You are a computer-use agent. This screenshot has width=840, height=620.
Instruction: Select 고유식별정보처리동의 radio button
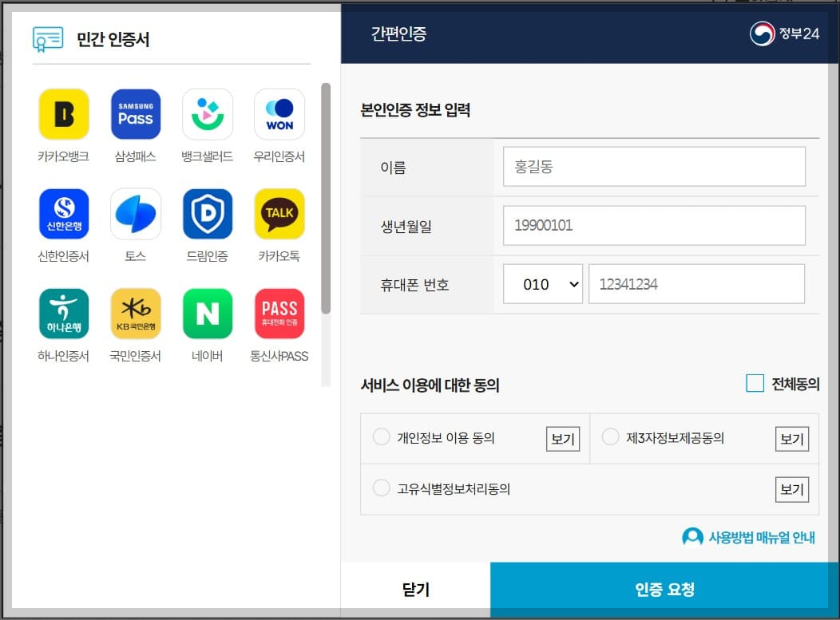381,489
